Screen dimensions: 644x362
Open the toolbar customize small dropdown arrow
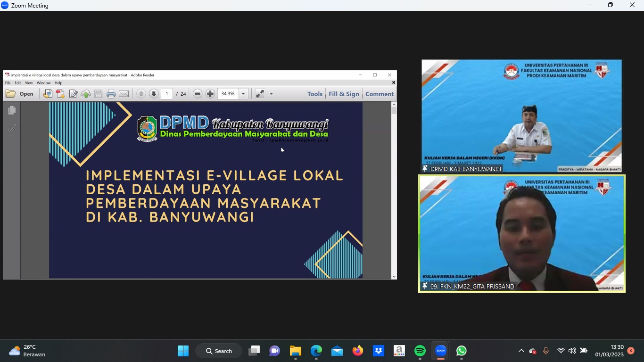(271, 93)
